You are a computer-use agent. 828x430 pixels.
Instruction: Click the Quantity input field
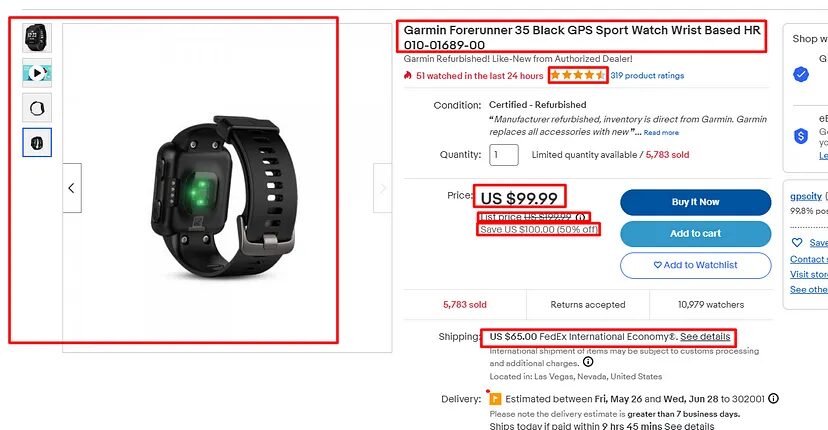pos(504,155)
